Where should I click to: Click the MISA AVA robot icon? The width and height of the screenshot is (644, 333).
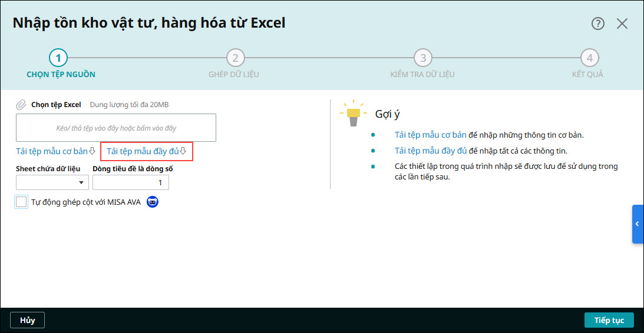(x=153, y=202)
